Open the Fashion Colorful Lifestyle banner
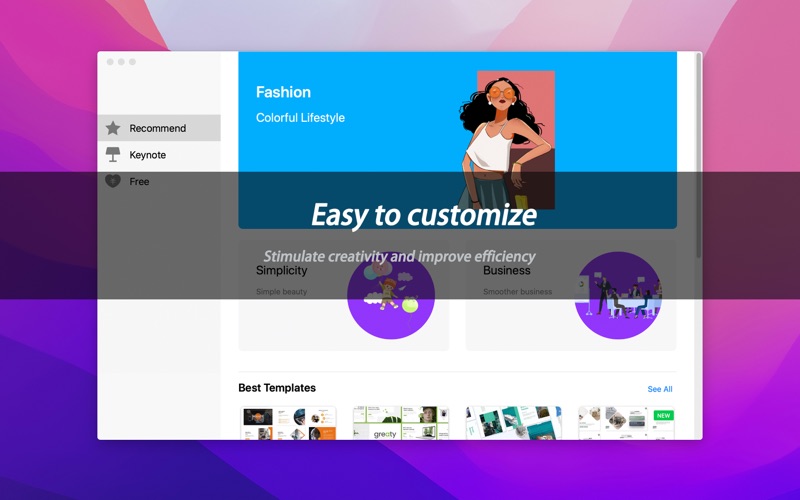This screenshot has width=800, height=500. point(458,140)
